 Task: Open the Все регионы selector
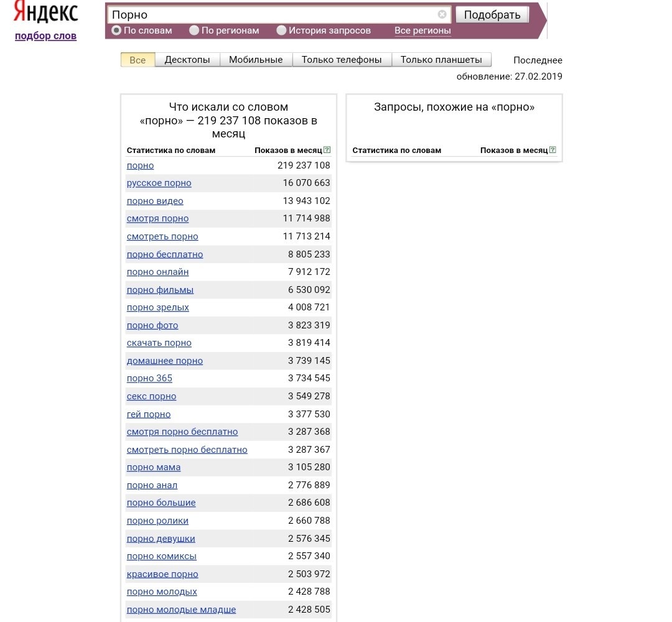pos(422,29)
